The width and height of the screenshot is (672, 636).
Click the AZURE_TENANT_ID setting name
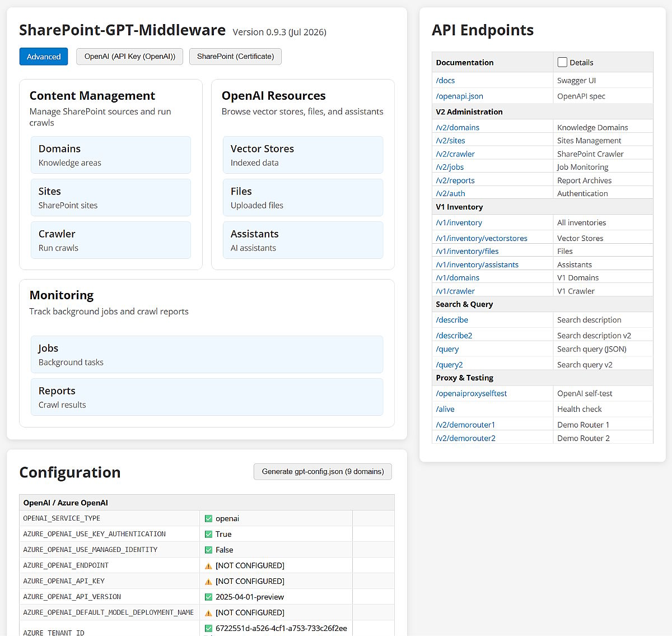click(54, 633)
